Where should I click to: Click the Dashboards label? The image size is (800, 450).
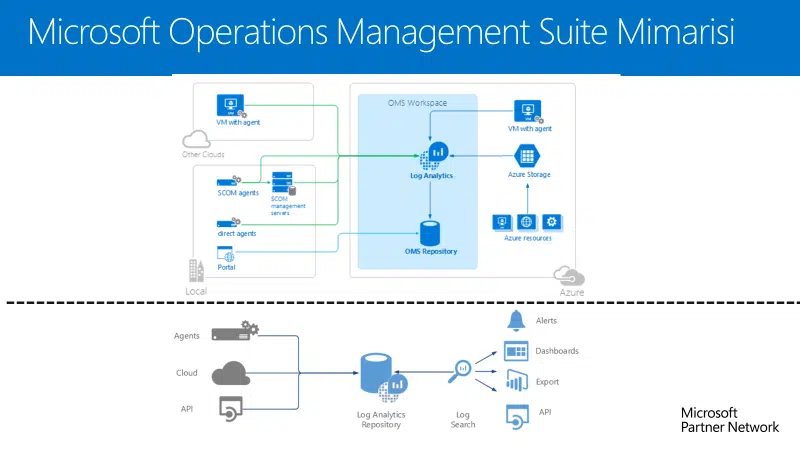557,351
